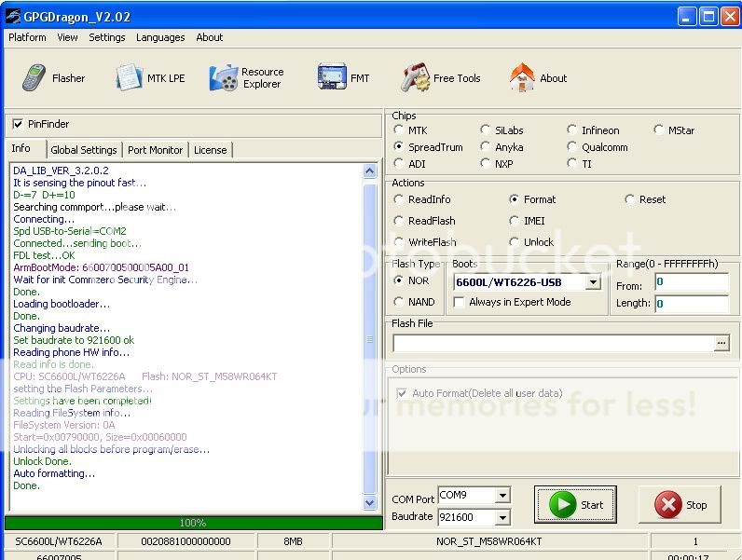This screenshot has height=560, width=742.
Task: Choose Reset action
Action: [630, 199]
